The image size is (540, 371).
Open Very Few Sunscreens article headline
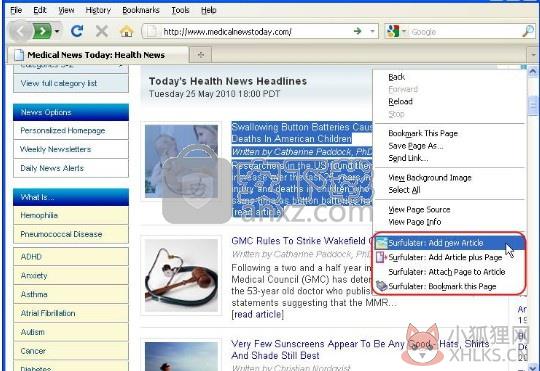[x=360, y=350]
